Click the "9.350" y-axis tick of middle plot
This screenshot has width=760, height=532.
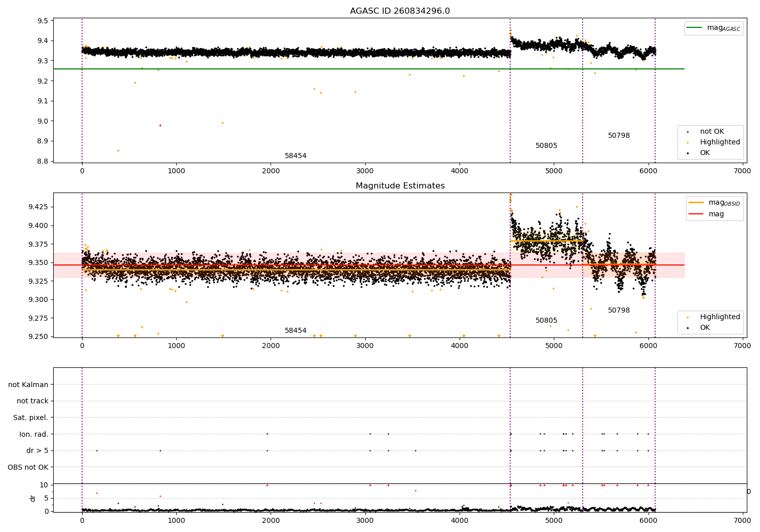coord(37,262)
